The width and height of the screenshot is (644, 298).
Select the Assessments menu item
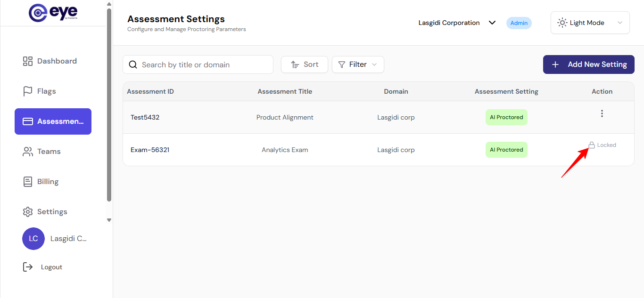53,121
